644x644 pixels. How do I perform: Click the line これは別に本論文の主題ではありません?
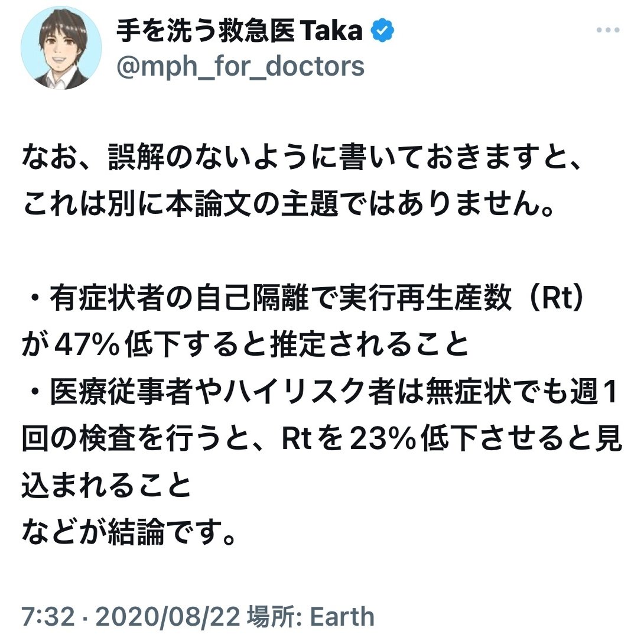point(288,204)
